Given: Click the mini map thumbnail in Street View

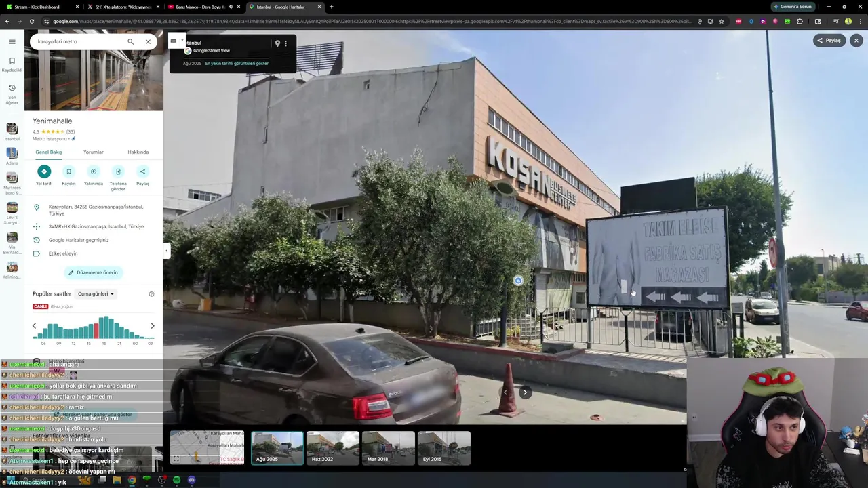Looking at the screenshot, I should (208, 447).
